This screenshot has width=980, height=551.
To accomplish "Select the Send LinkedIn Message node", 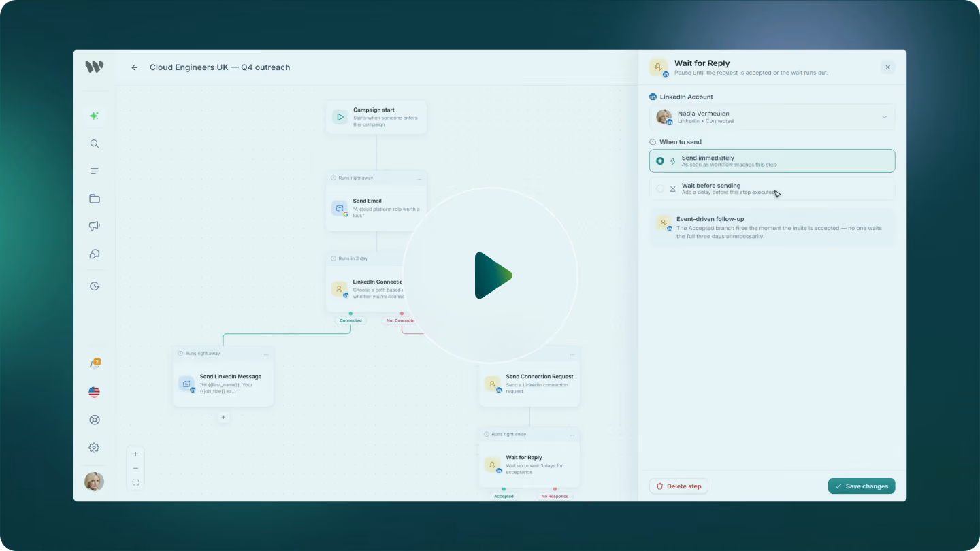I will (223, 377).
